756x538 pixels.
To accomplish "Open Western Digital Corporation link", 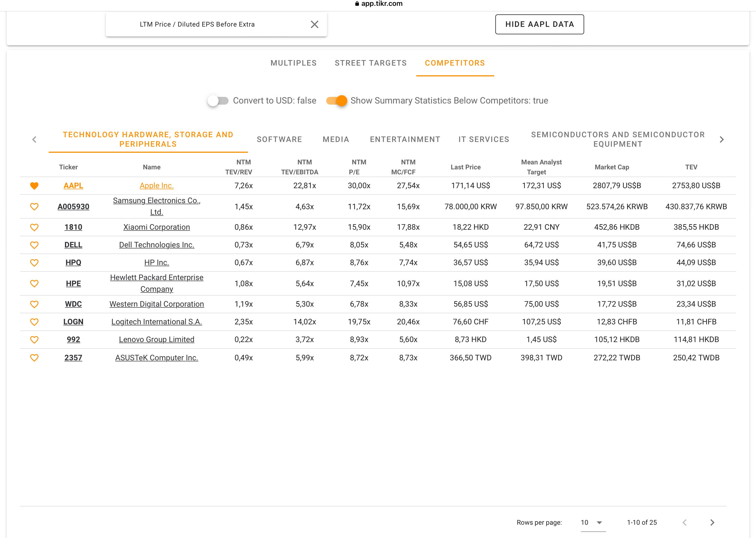I will (157, 304).
